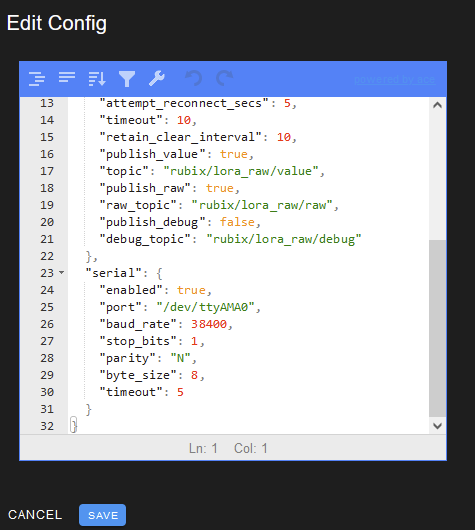Open the filter/transform funnel tool

tap(127, 79)
